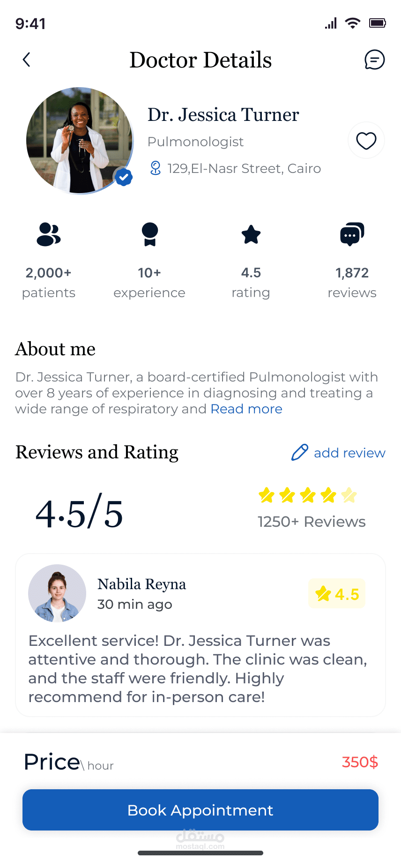Expand About me with Read more

coord(246,409)
